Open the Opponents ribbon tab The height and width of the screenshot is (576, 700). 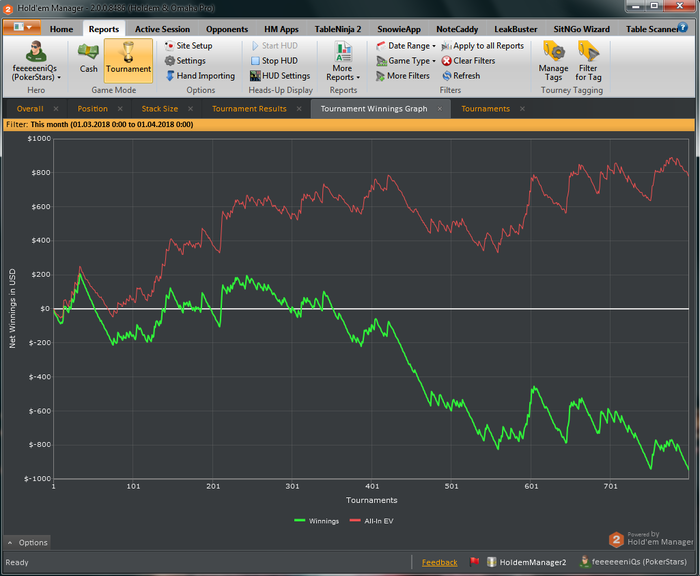tap(227, 29)
